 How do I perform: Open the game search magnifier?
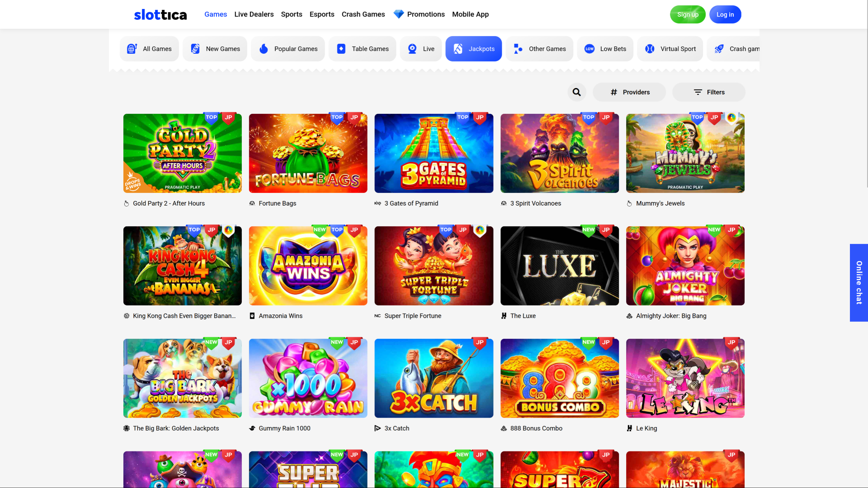click(x=577, y=92)
